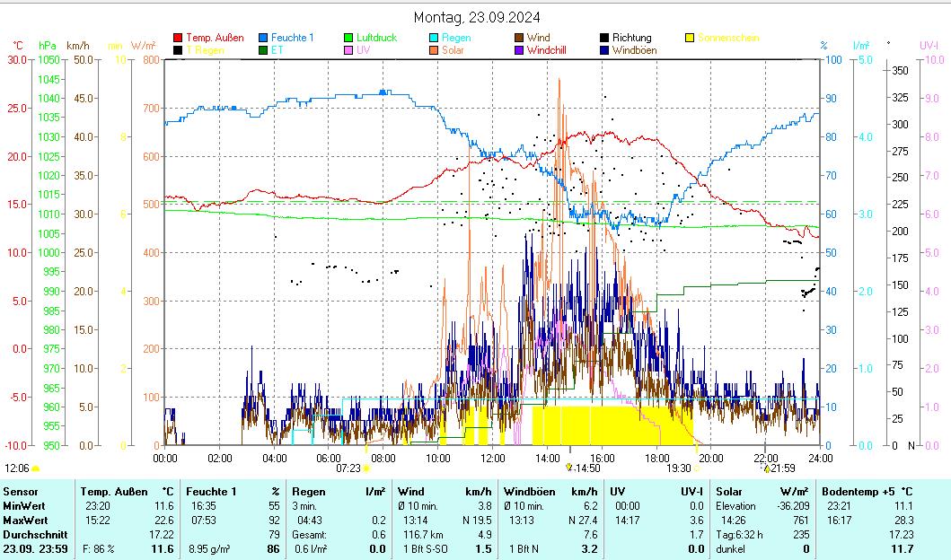This screenshot has width=951, height=560.
Task: Click the Sensor column header in the table
Action: coord(22,491)
